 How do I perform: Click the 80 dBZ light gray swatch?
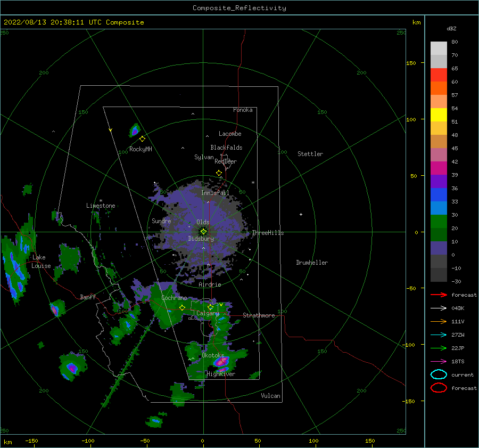point(439,48)
